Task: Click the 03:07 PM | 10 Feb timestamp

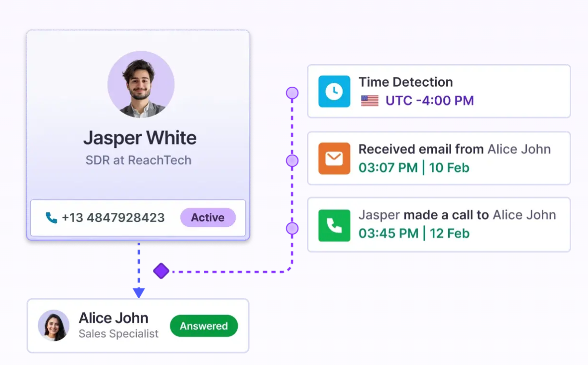Action: [414, 168]
